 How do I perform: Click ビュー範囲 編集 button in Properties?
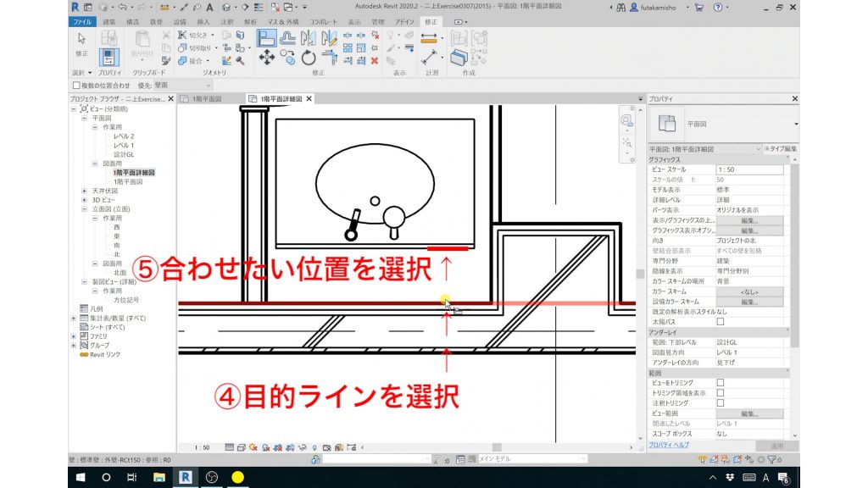coord(749,413)
